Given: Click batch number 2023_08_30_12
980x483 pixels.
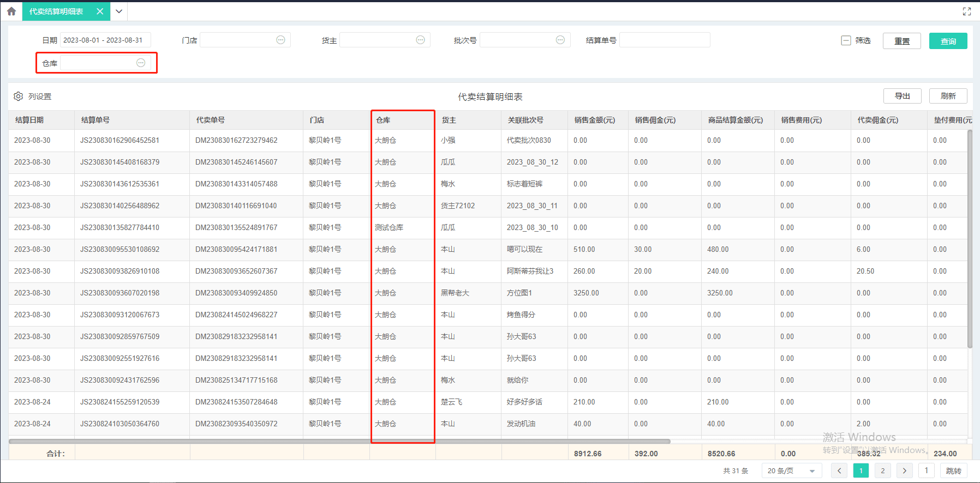Looking at the screenshot, I should (x=533, y=162).
